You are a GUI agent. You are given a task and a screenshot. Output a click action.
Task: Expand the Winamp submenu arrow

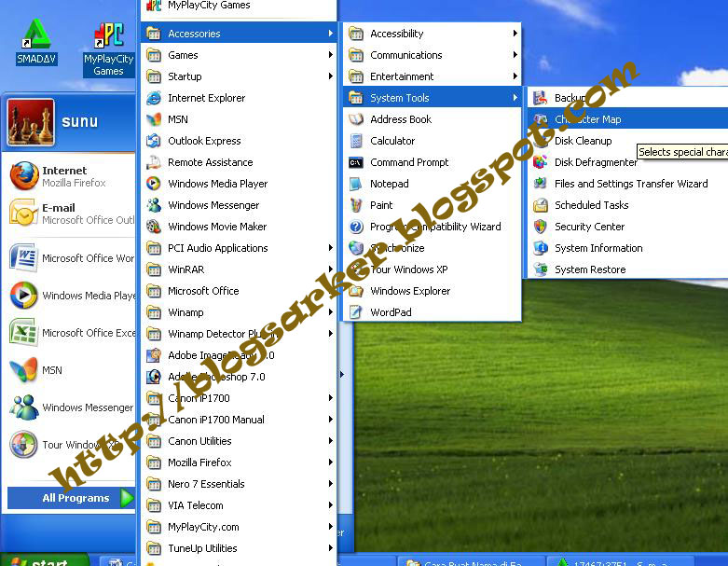tap(331, 312)
